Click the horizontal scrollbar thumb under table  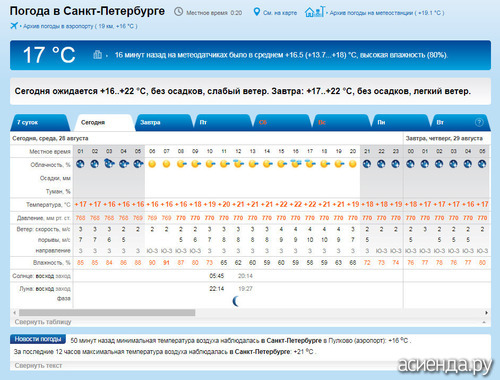[107, 313]
